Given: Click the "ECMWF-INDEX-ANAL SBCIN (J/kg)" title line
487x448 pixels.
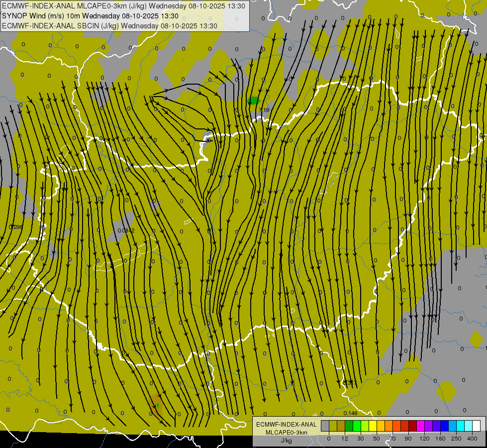Looking at the screenshot, I should click(109, 26).
